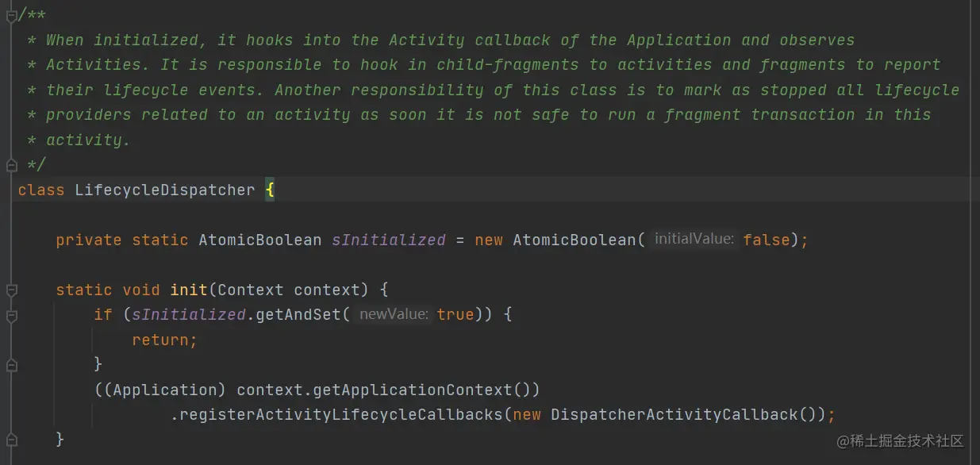Click the comment line starting 'providers related to'

[479, 115]
